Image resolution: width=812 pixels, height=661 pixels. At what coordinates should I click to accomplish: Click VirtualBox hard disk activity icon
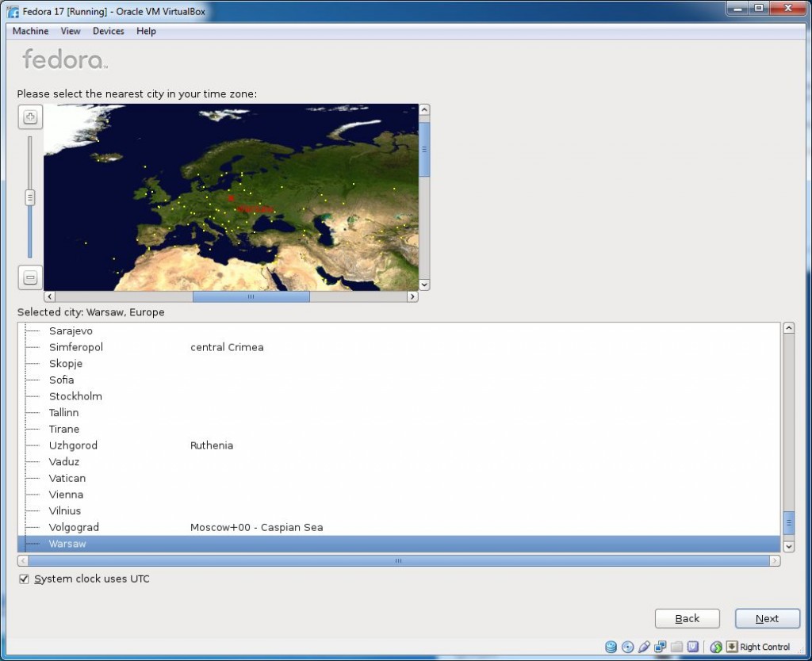point(611,647)
